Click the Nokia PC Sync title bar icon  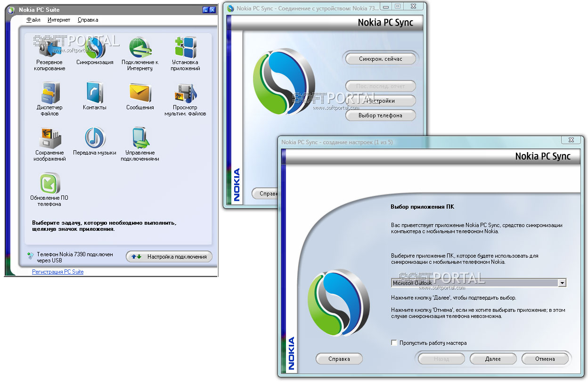pyautogui.click(x=230, y=8)
